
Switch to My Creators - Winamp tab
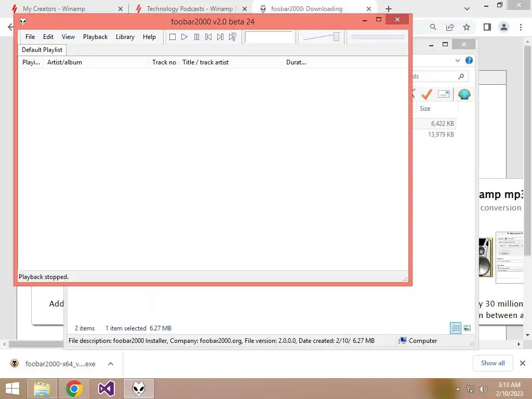point(54,9)
